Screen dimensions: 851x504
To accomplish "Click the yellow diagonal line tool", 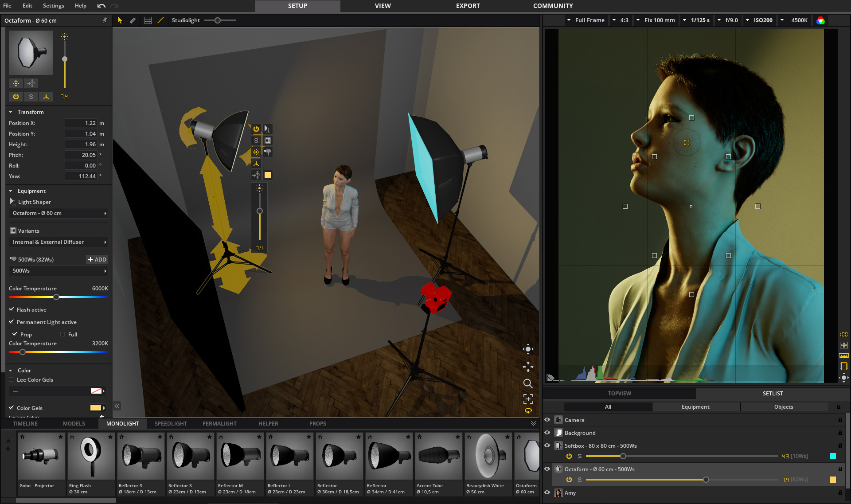I will [160, 20].
